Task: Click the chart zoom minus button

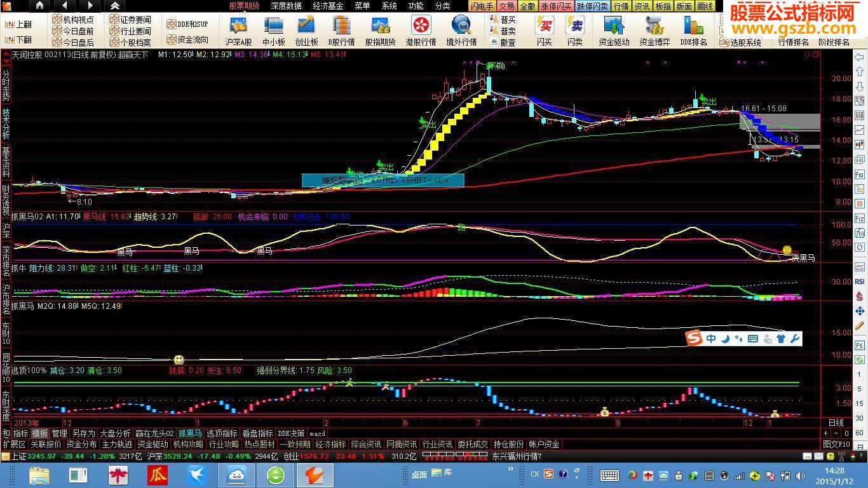Action: 835,433
